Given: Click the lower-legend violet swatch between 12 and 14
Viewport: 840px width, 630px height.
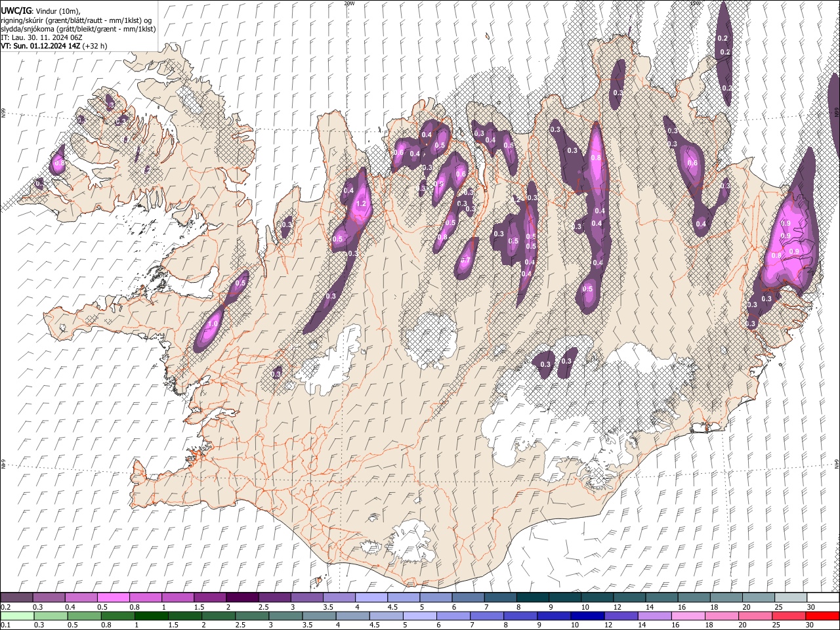Looking at the screenshot, I should tap(620, 616).
